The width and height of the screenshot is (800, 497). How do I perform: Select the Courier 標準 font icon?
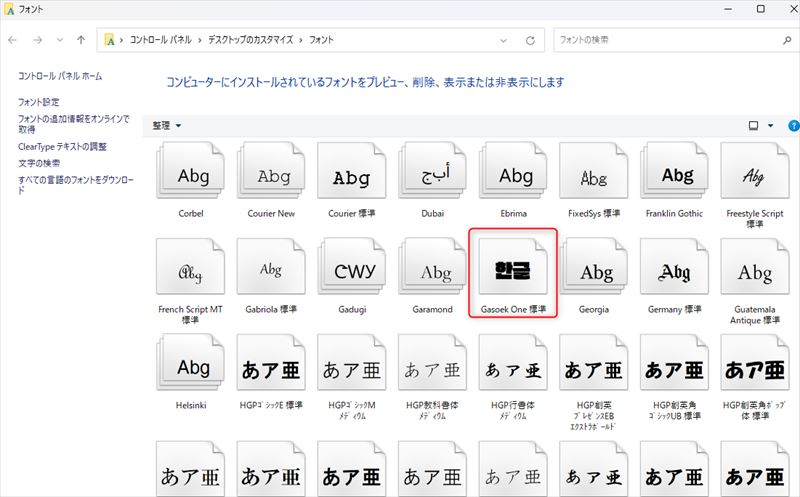coord(352,171)
